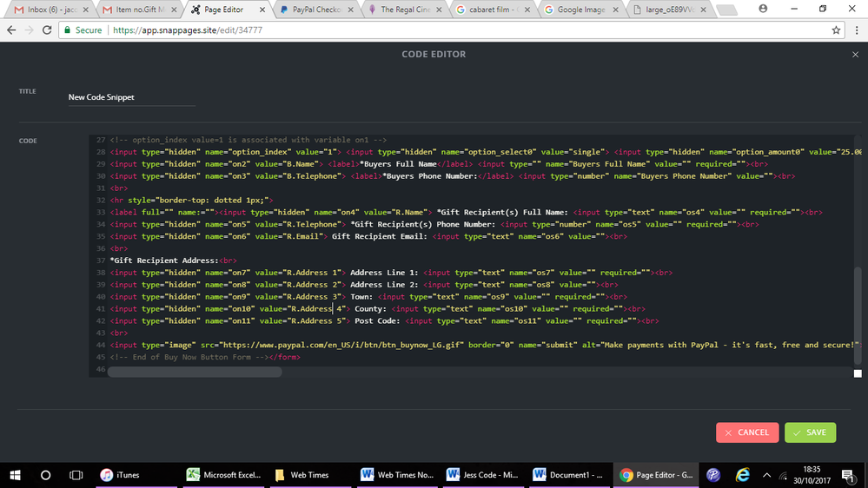Image resolution: width=868 pixels, height=488 pixels.
Task: Go forward in browser history
Action: click(x=30, y=30)
